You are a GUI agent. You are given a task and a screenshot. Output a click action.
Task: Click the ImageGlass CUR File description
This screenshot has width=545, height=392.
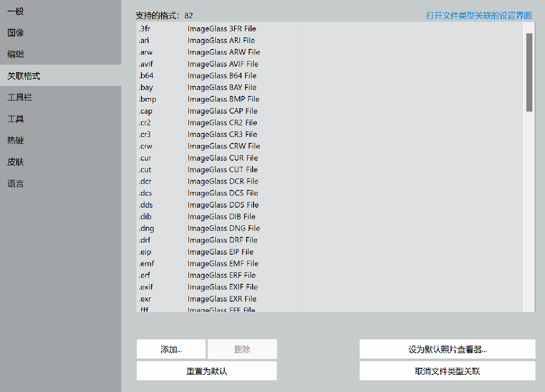(x=223, y=158)
